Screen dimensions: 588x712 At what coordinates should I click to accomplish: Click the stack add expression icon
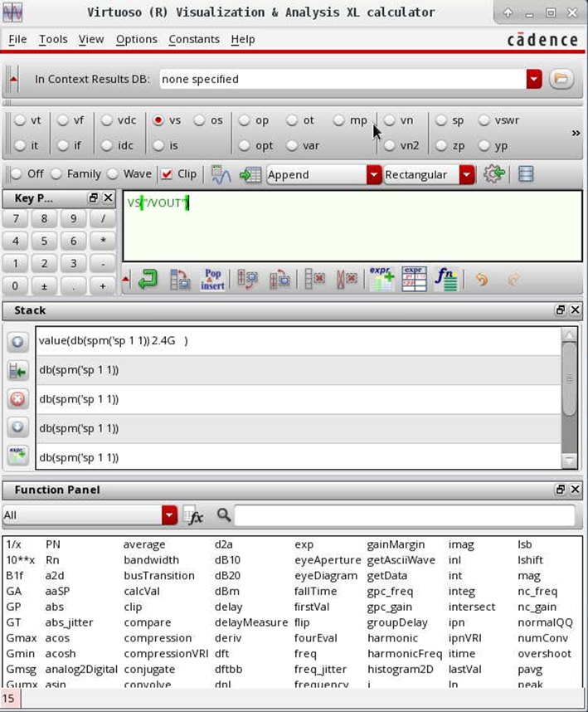tap(17, 455)
